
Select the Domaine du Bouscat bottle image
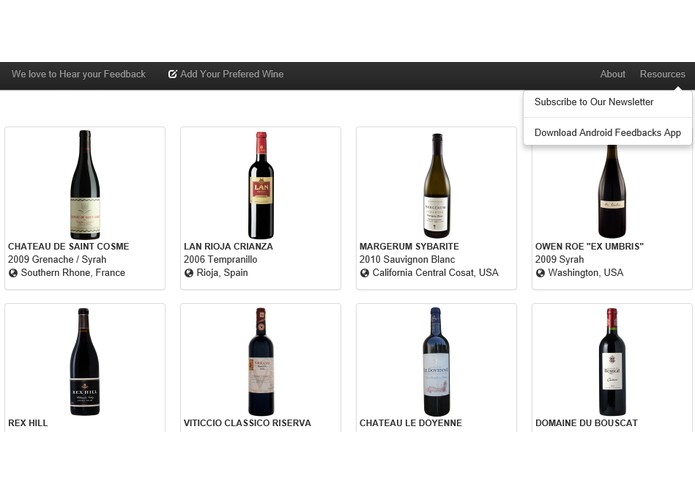(612, 362)
